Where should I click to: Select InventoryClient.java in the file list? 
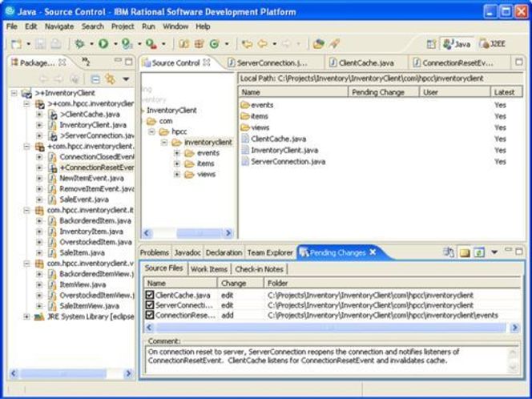(280, 151)
